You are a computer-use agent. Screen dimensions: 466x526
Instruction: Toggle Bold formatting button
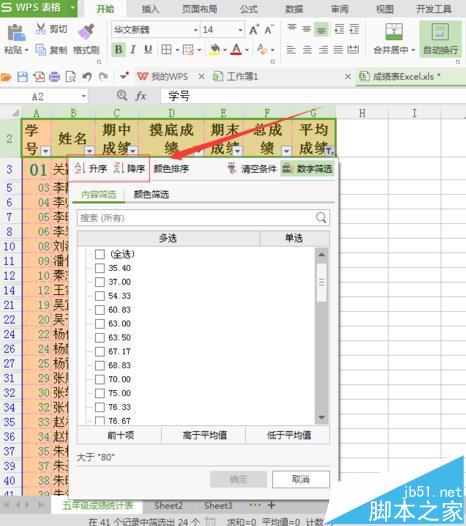(x=118, y=50)
